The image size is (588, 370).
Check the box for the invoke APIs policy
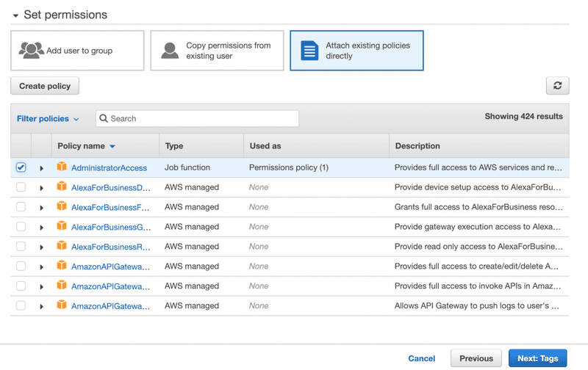click(21, 286)
